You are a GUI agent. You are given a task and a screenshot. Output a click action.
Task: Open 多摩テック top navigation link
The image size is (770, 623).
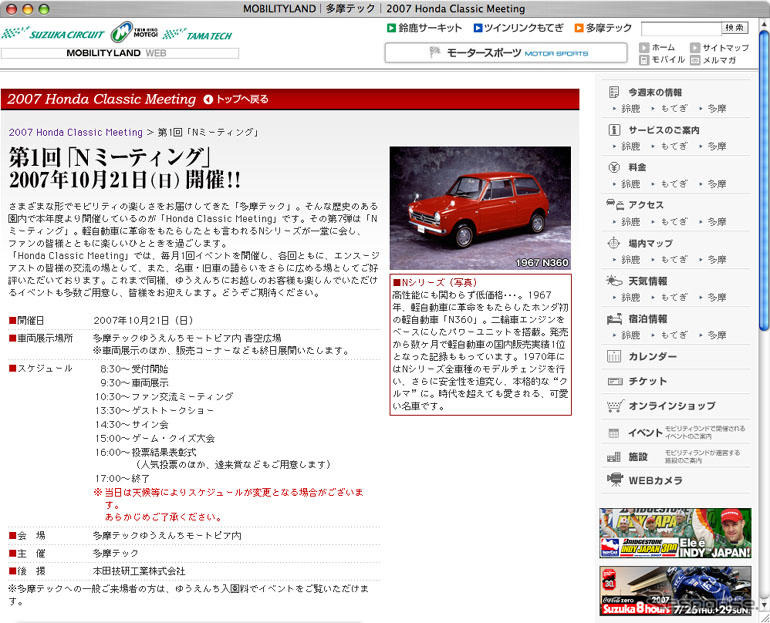tap(603, 28)
